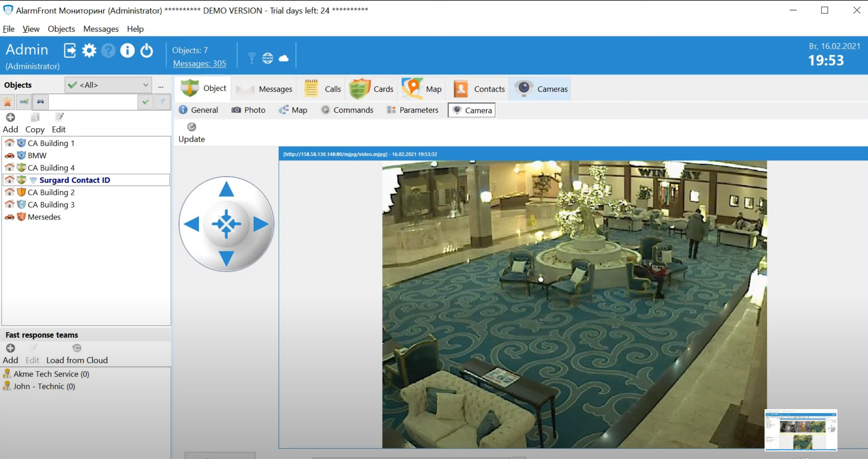Image resolution: width=868 pixels, height=459 pixels.
Task: Open the Map sub-tab under Object
Action: pos(292,110)
